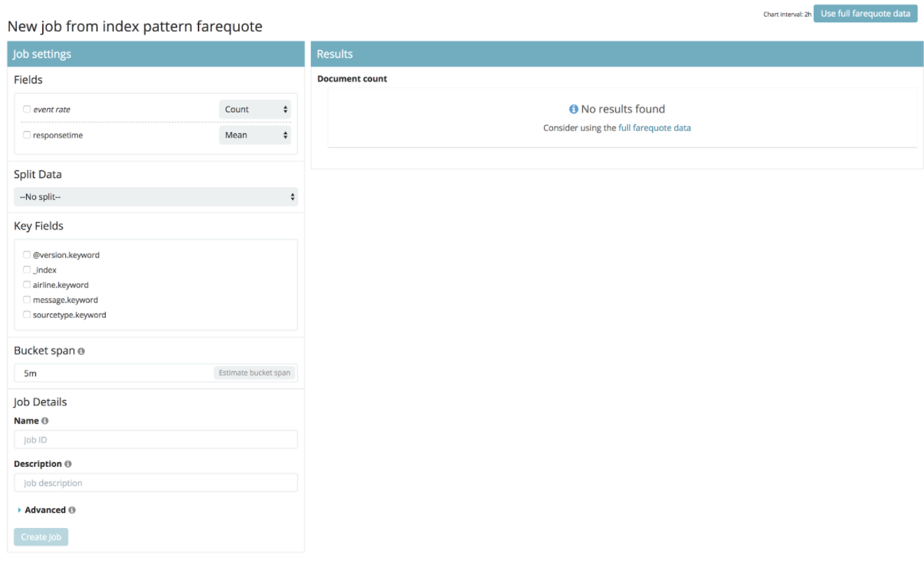Click the info icon next to Description
The width and height of the screenshot is (924, 561).
click(x=68, y=464)
